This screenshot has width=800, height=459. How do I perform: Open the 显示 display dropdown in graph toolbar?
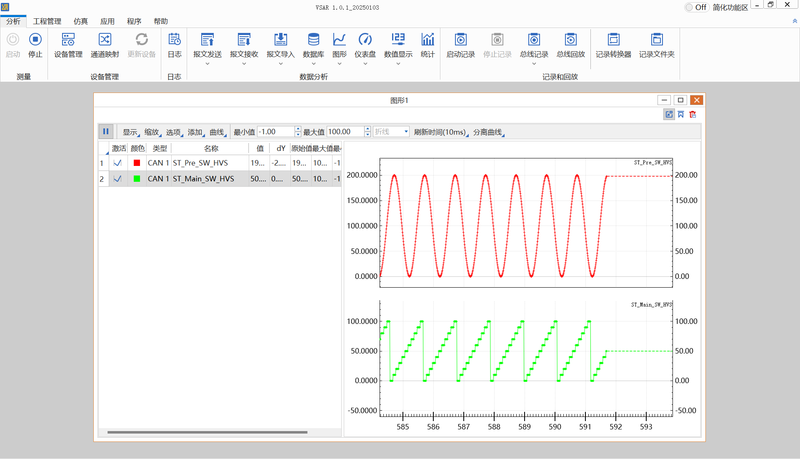(131, 132)
